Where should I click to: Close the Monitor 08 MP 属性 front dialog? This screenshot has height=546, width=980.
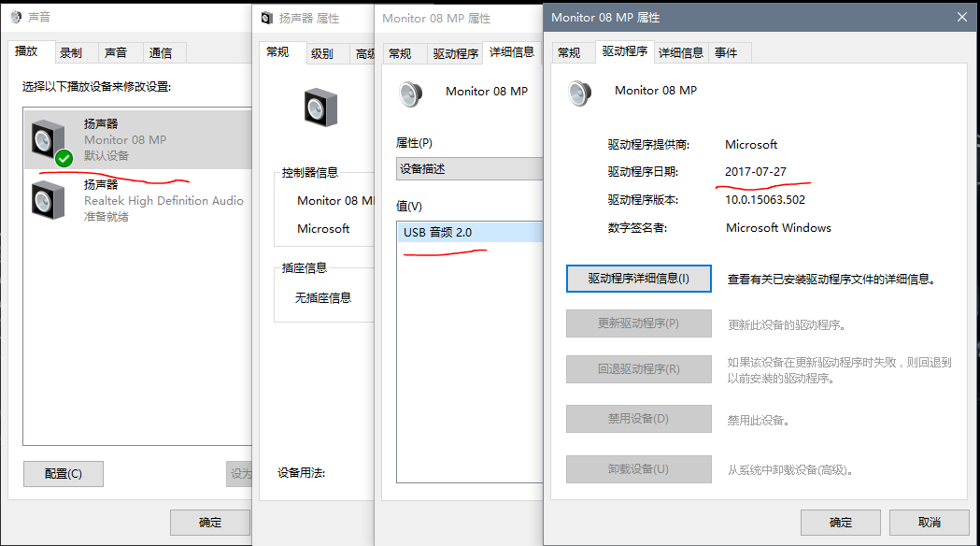tap(961, 17)
